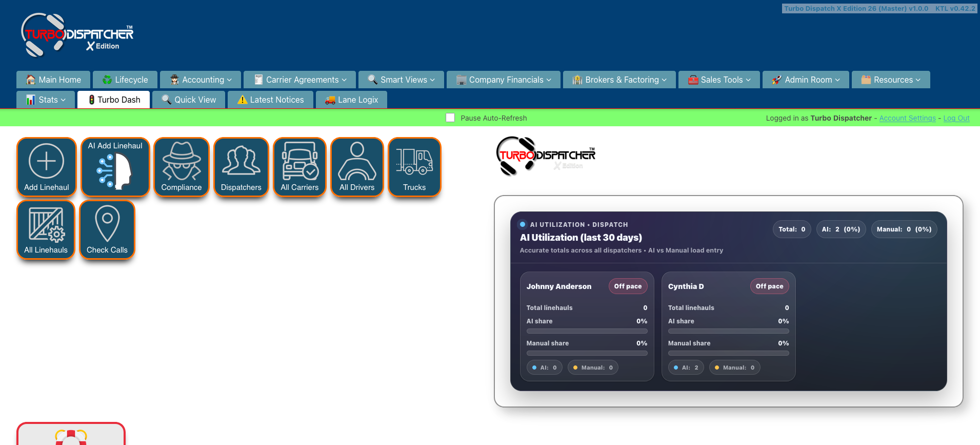Open the All Drivers tile
This screenshot has height=445, width=980.
(357, 167)
